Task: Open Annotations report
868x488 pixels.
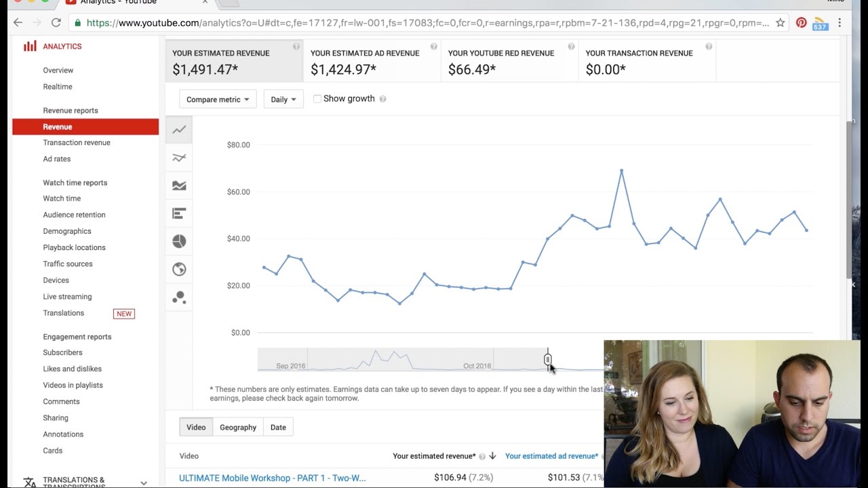Action: tap(63, 434)
